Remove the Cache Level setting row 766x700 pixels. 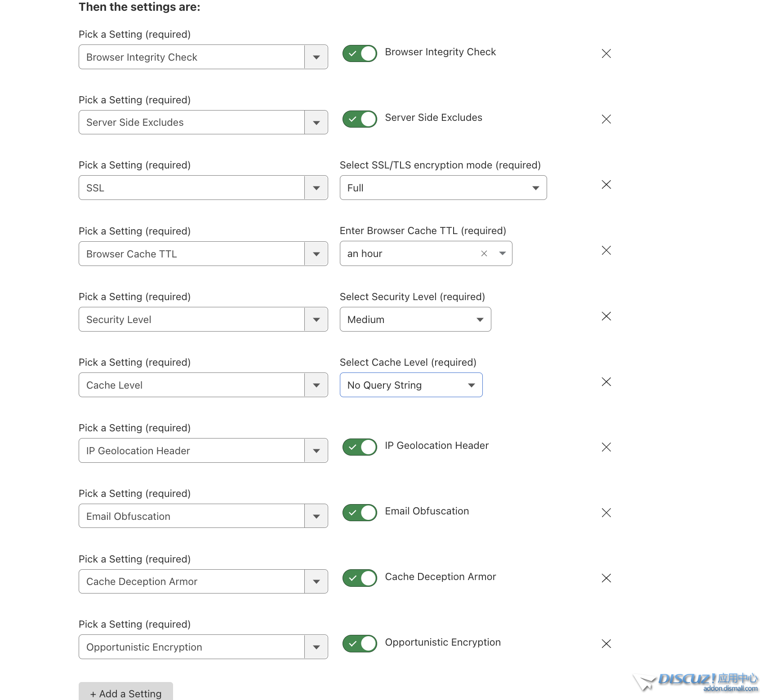(606, 382)
